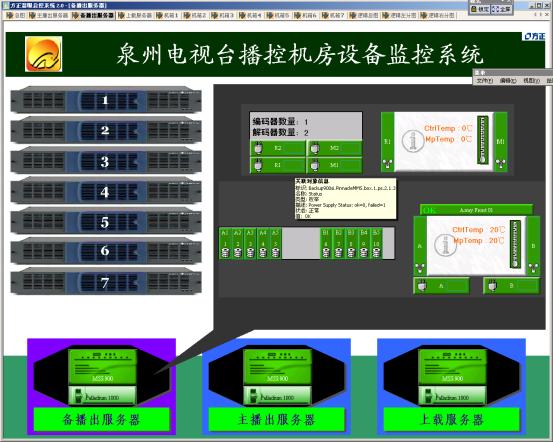Switch to the 机箱1 tab

167,15
